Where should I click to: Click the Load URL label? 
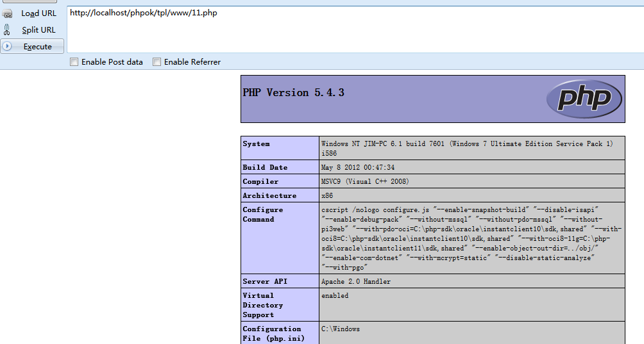(x=38, y=13)
